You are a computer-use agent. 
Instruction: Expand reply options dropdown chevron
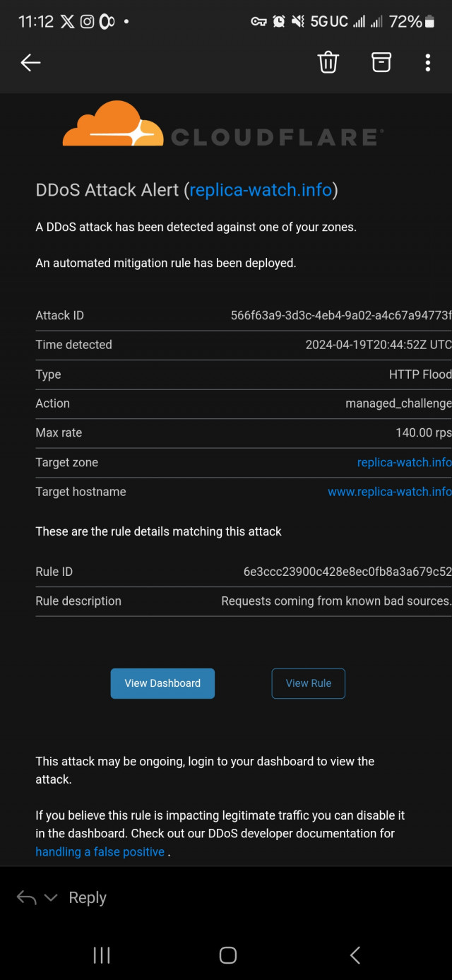51,898
